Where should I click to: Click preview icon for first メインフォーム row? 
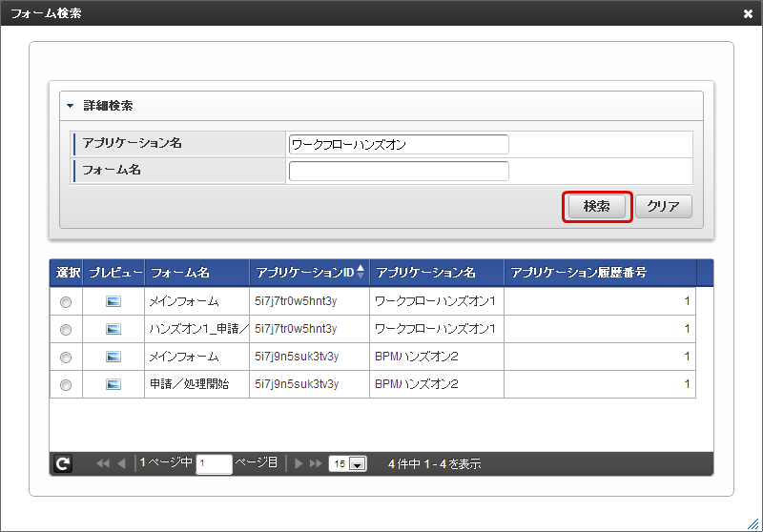point(113,301)
